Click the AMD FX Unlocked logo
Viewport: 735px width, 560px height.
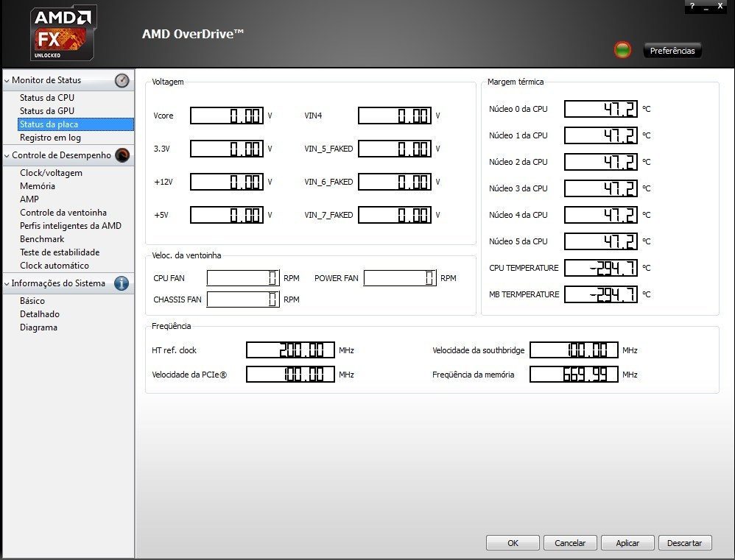63,33
